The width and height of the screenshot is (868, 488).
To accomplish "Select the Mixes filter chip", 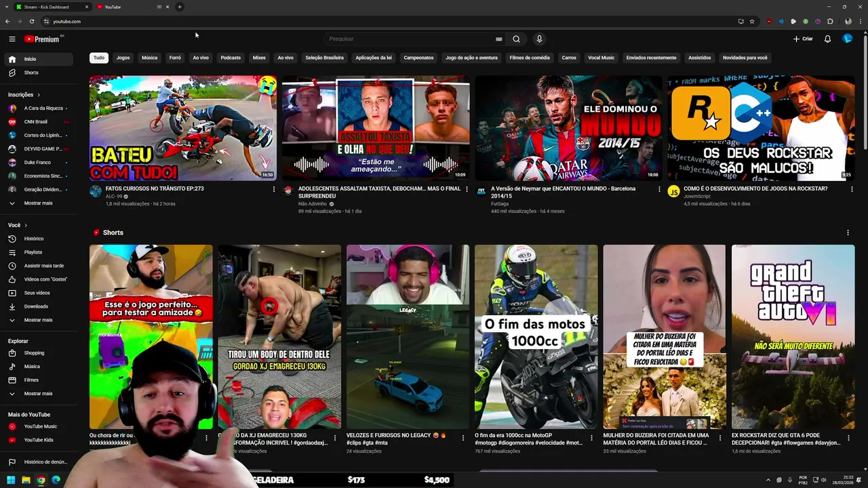I will click(x=259, y=58).
